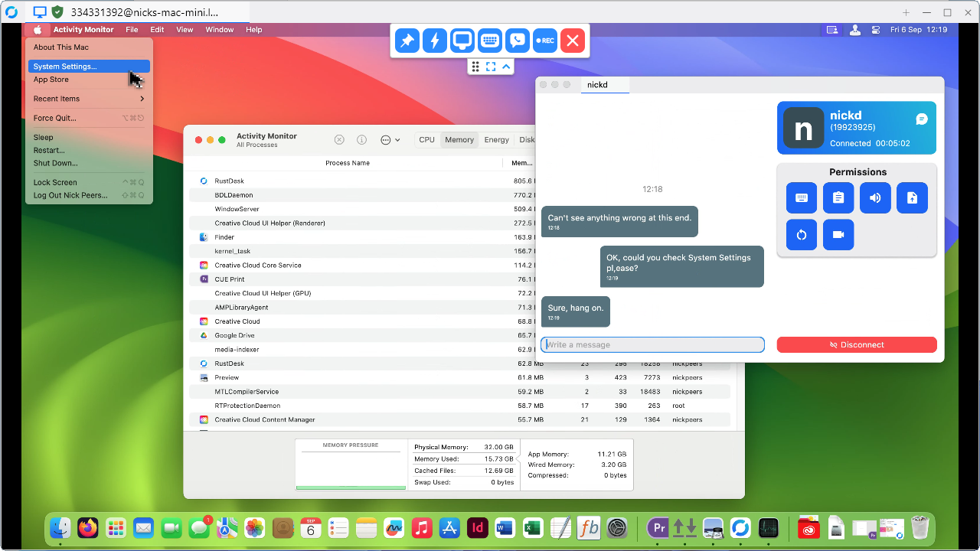Viewport: 980px width, 551px height.
Task: Open the Activity Monitor ellipsis options dropdown
Action: point(390,140)
